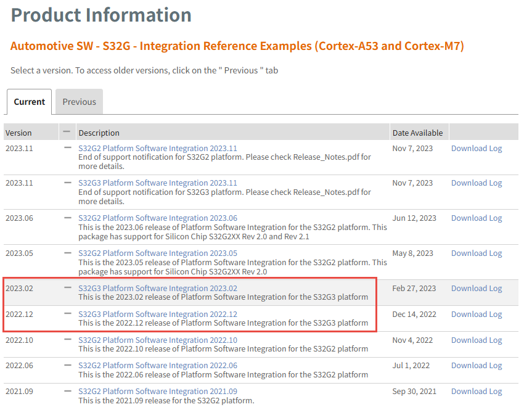Click the Nov 4, 2022 date cell
Image resolution: width=532 pixels, height=407 pixels.
click(412, 340)
